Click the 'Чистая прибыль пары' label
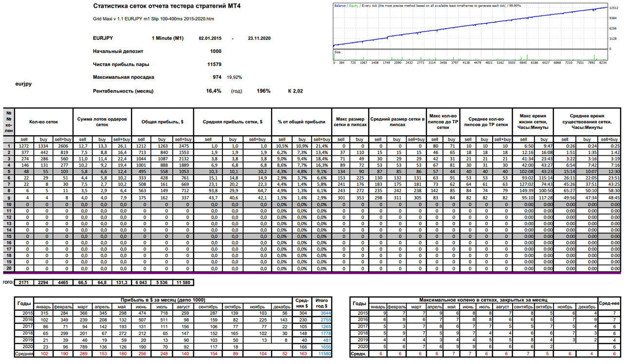Viewport: 628px width, 364px height. click(121, 64)
